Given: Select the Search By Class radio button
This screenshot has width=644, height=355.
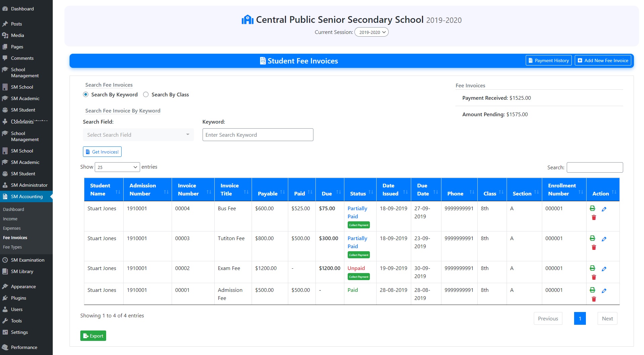Looking at the screenshot, I should click(x=146, y=94).
